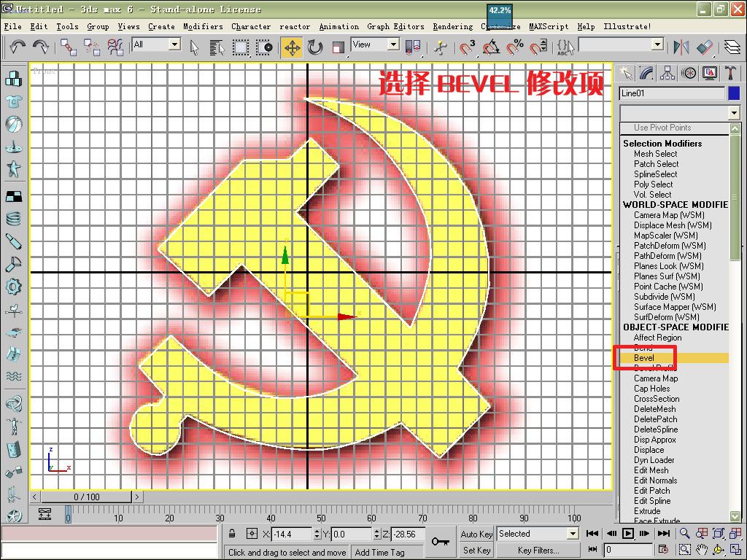Open the View reference coordinate system dropdown
The image size is (747, 560).
pyautogui.click(x=374, y=44)
